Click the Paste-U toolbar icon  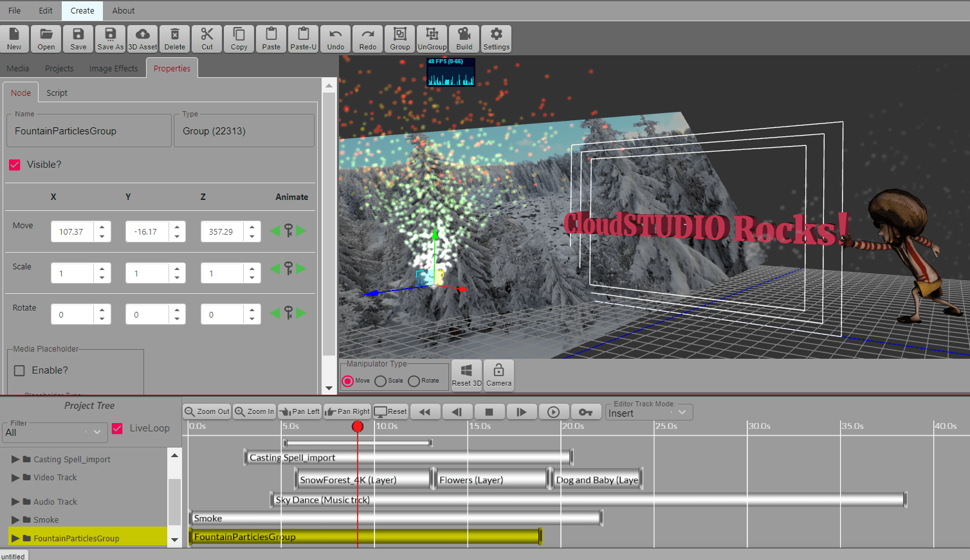click(304, 39)
